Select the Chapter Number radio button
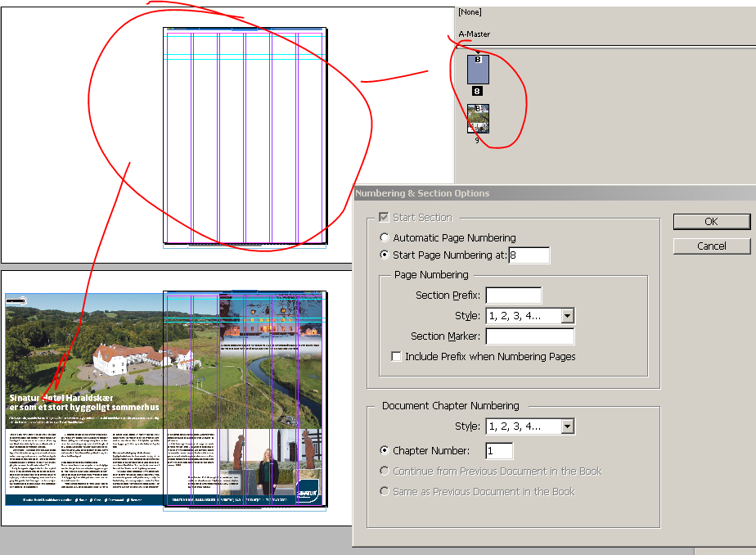The height and width of the screenshot is (555, 756). point(385,450)
